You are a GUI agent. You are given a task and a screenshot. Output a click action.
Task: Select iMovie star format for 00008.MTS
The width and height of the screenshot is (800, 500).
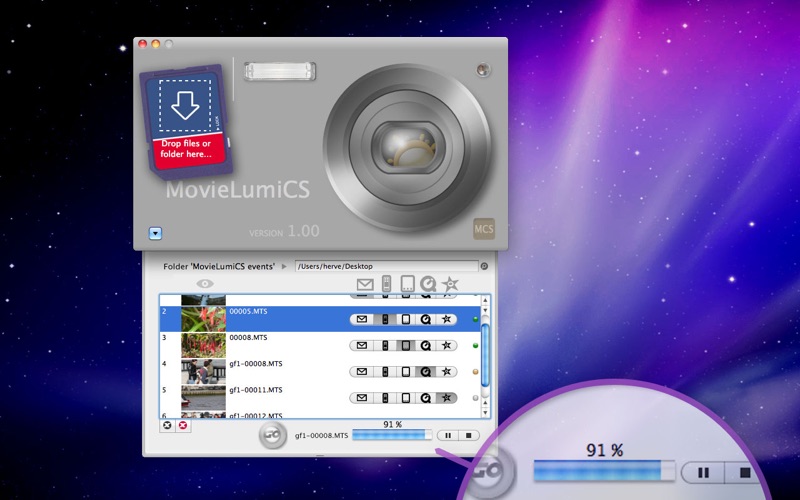446,345
